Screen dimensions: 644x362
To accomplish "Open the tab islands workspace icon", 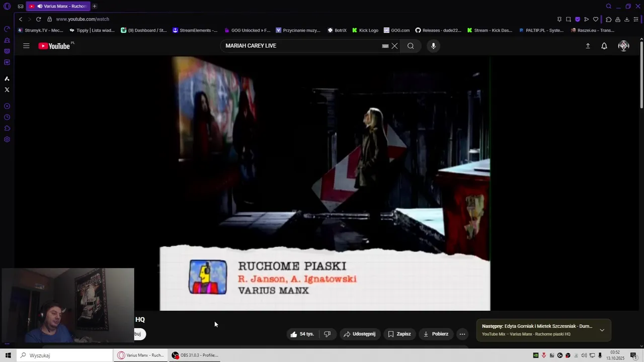I will pos(21,7).
